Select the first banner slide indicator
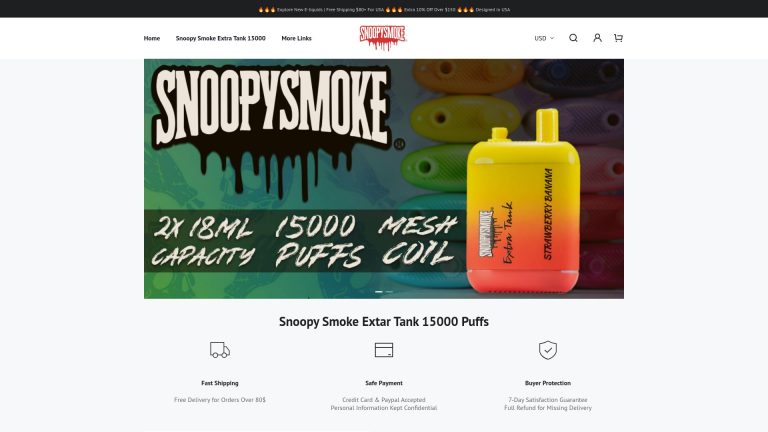The width and height of the screenshot is (768, 432). click(379, 291)
